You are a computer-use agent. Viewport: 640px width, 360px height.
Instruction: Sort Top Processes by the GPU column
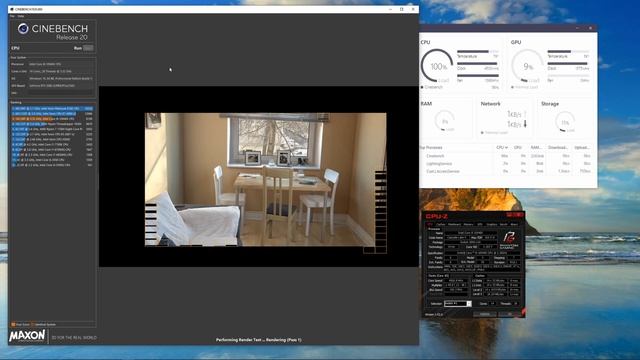click(x=518, y=147)
